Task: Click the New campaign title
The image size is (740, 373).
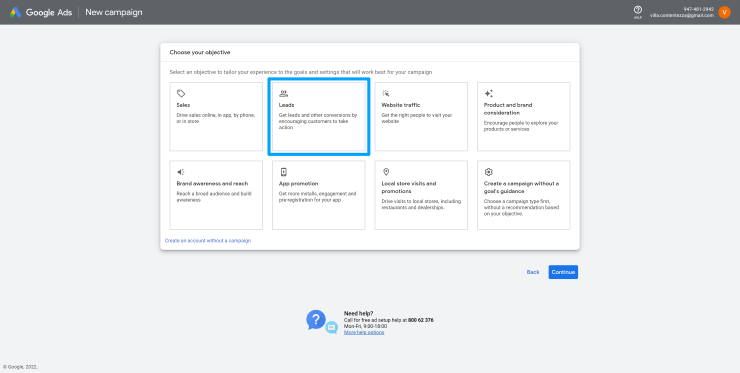Action: click(x=114, y=12)
